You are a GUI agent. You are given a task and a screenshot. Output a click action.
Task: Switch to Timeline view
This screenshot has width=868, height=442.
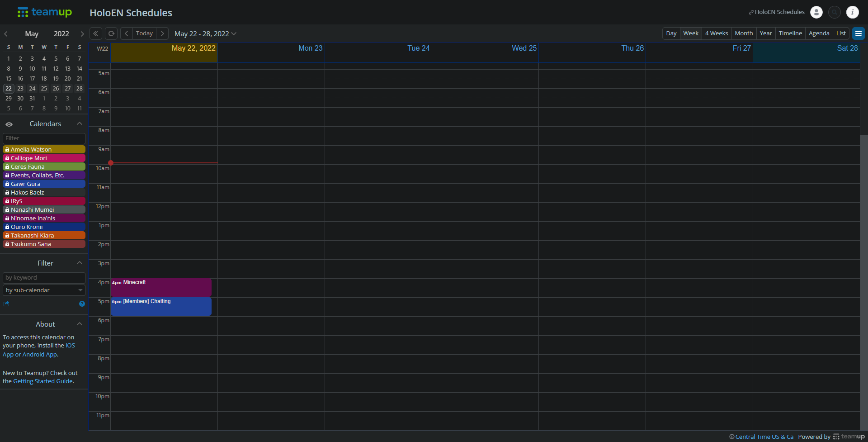[x=790, y=33]
